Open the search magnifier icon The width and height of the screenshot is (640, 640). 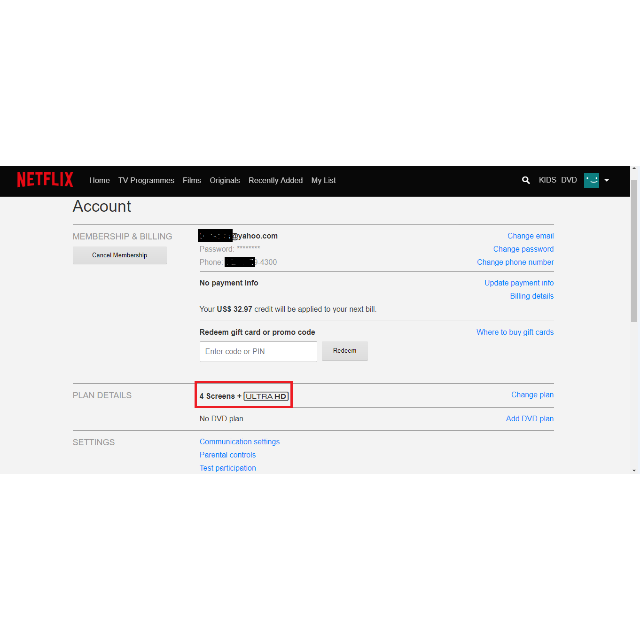(x=526, y=181)
